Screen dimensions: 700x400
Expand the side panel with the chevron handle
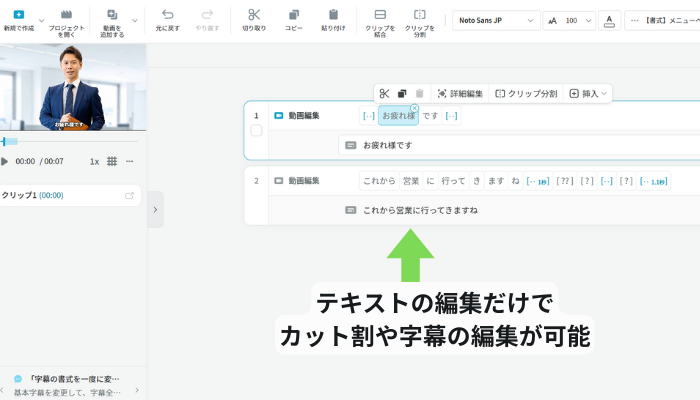tap(155, 209)
